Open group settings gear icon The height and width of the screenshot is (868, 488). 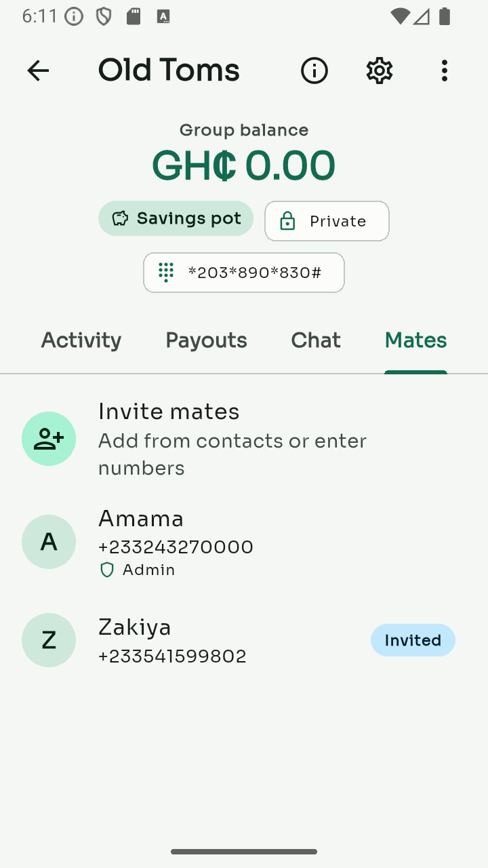pyautogui.click(x=380, y=71)
